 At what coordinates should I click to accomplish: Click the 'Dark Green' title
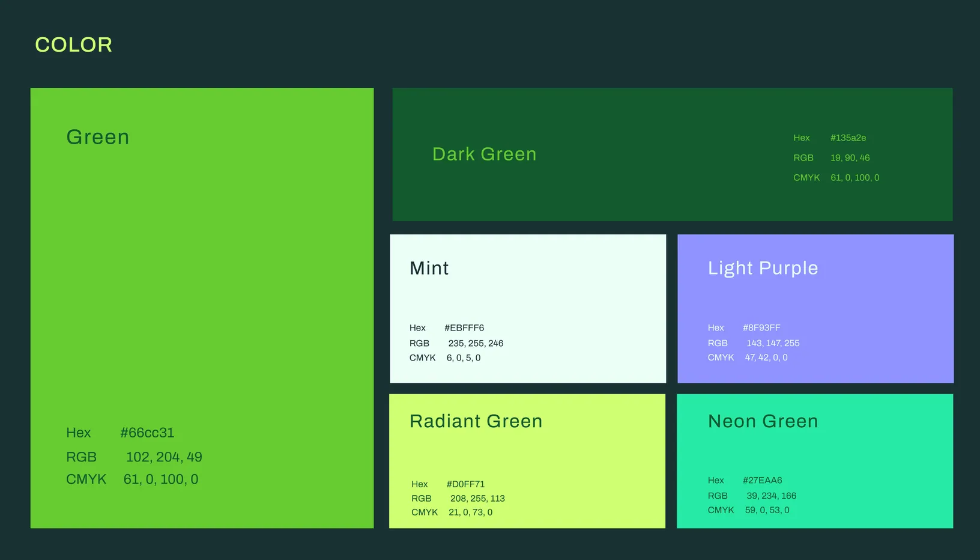(x=485, y=154)
